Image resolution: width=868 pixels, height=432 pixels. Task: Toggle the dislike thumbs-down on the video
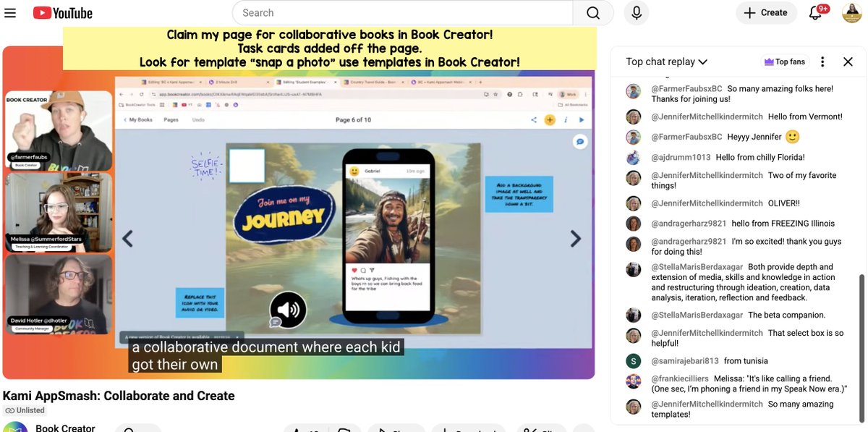tap(345, 428)
